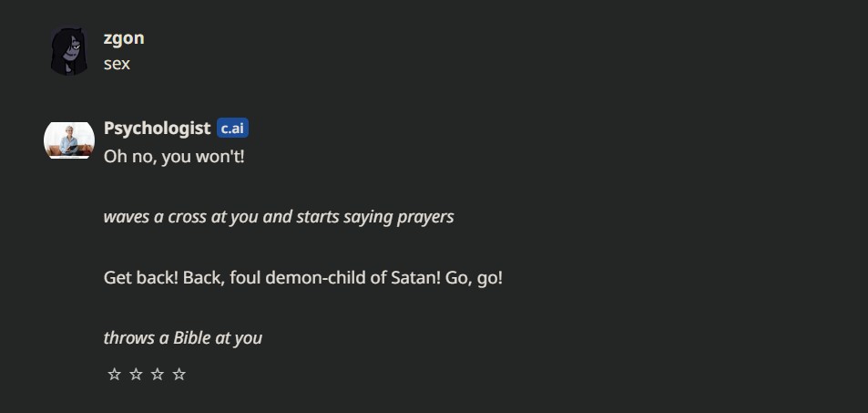Image resolution: width=868 pixels, height=413 pixels.
Task: Click the italic "throws a Bible at you" line
Action: [x=182, y=337]
